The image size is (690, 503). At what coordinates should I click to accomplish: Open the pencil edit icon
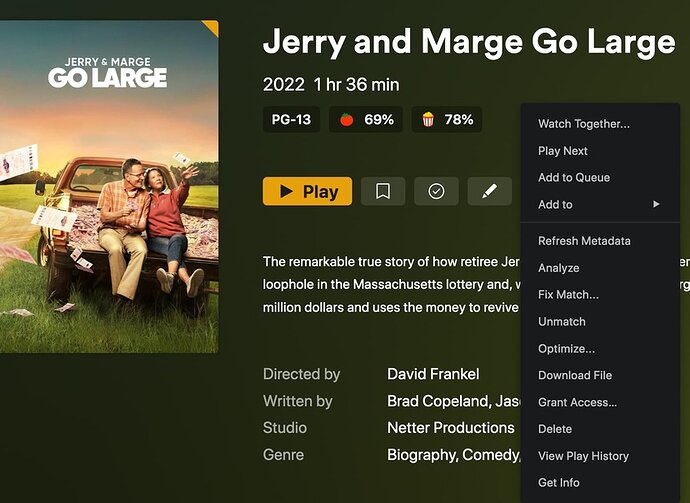tap(489, 191)
